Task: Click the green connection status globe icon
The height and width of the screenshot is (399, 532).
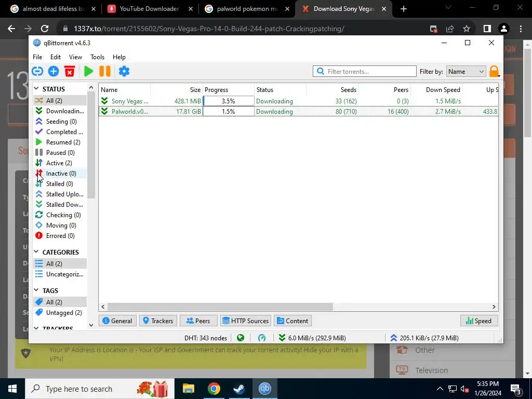Action: pyautogui.click(x=241, y=338)
